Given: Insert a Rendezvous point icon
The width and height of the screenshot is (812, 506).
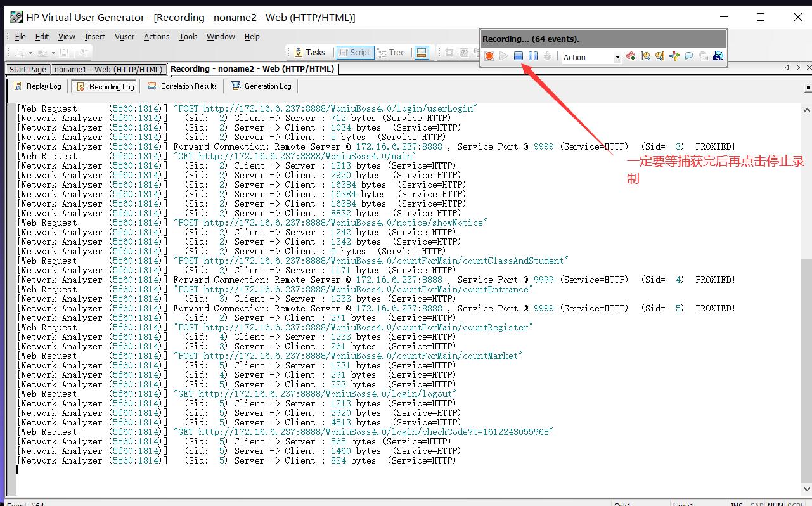Looking at the screenshot, I should (x=674, y=56).
